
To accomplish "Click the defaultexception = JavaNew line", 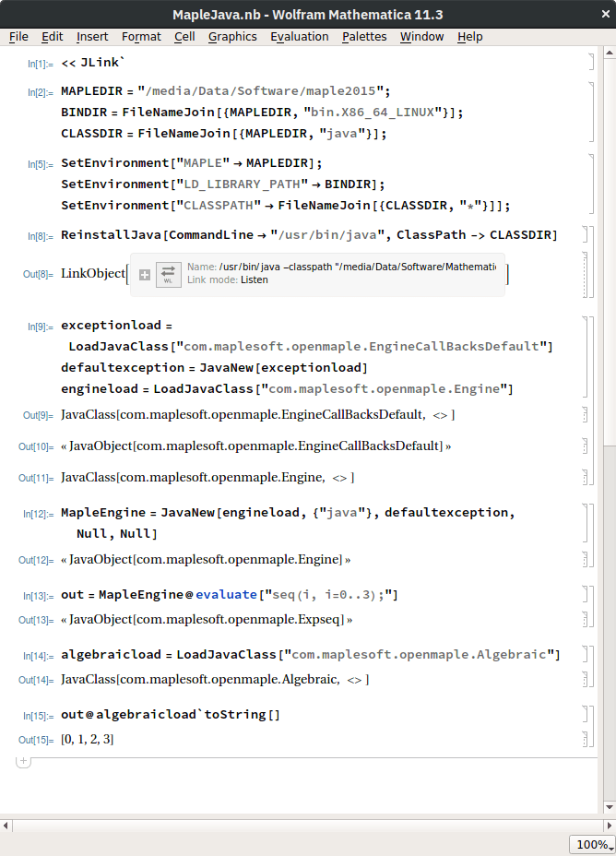I will (215, 367).
